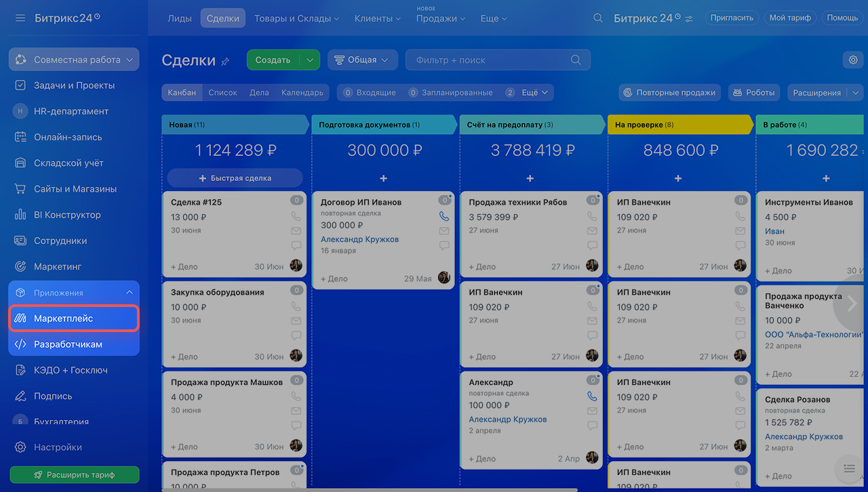Screen dimensions: 868x492
Task: Click phone icon on Александр deal card
Action: click(x=592, y=396)
